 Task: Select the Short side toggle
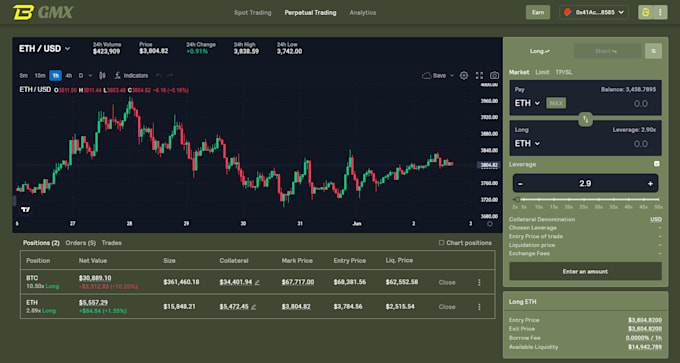point(607,51)
